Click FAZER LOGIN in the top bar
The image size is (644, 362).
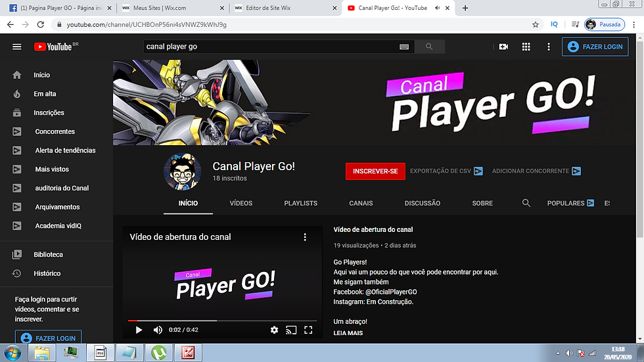point(595,47)
